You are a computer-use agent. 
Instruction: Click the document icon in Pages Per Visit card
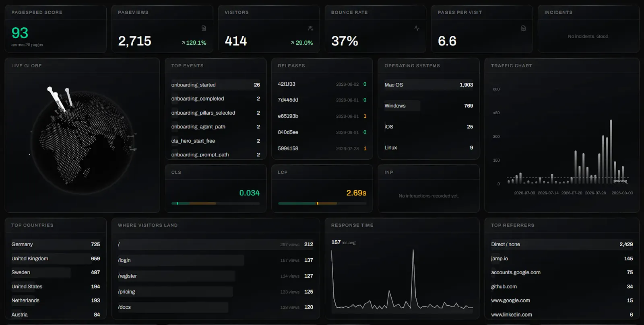coord(523,28)
